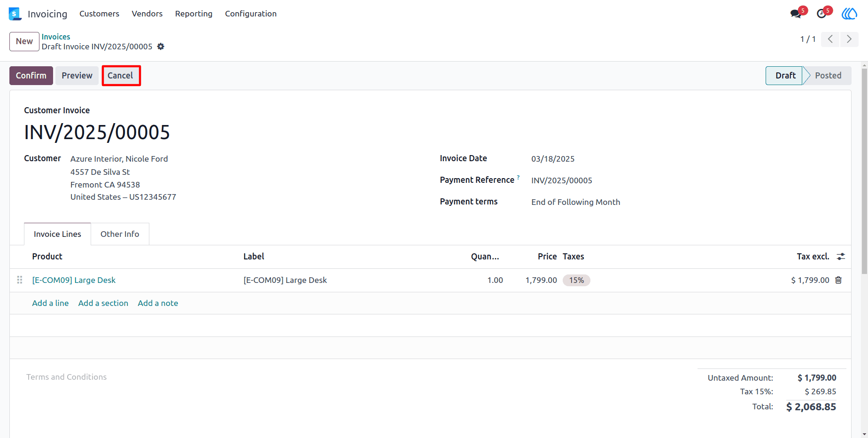Go to previous record arrow
Viewport: 868px width, 438px height.
830,39
